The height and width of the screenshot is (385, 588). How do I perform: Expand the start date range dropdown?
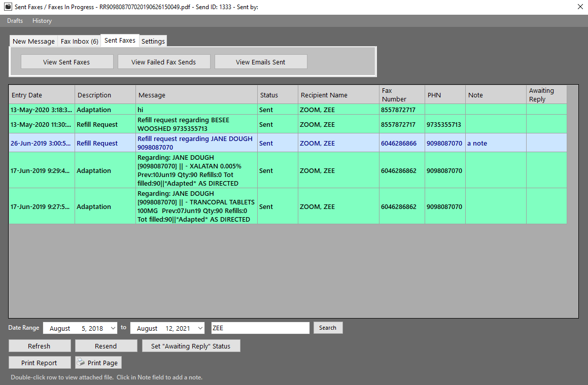click(113, 328)
